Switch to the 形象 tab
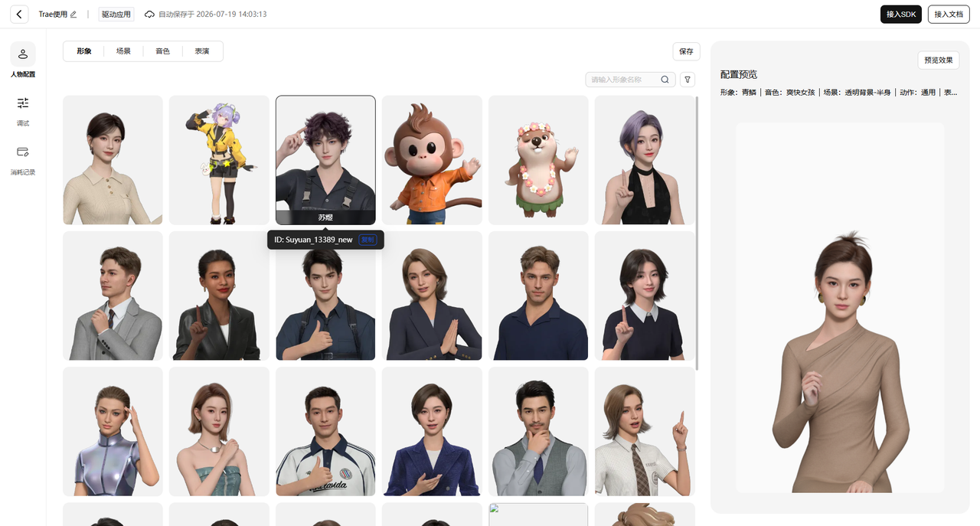Viewport: 980px width, 526px height. click(x=83, y=51)
